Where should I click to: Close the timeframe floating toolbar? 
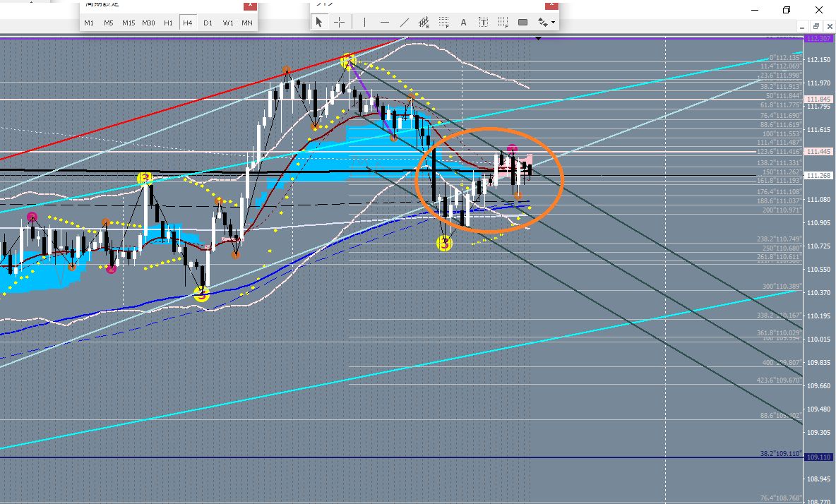click(249, 6)
